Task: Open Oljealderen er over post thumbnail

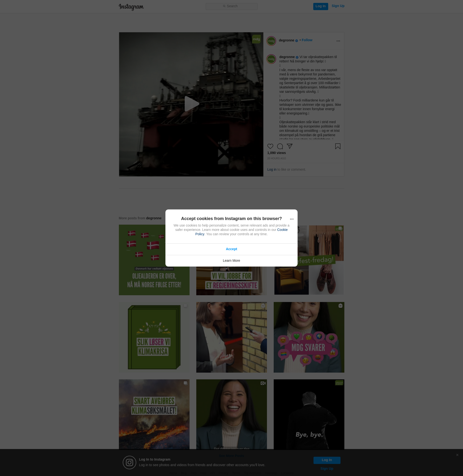Action: click(154, 260)
